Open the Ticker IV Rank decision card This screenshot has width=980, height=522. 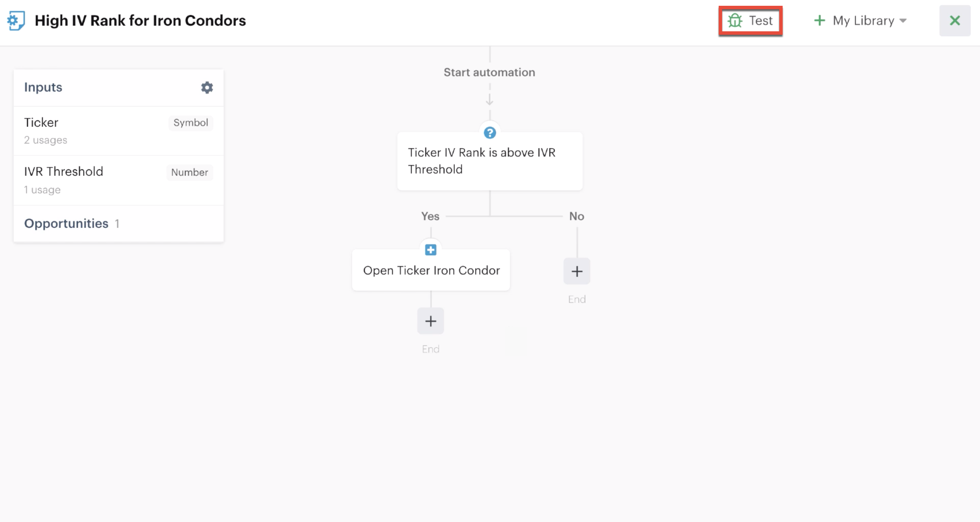coord(490,161)
